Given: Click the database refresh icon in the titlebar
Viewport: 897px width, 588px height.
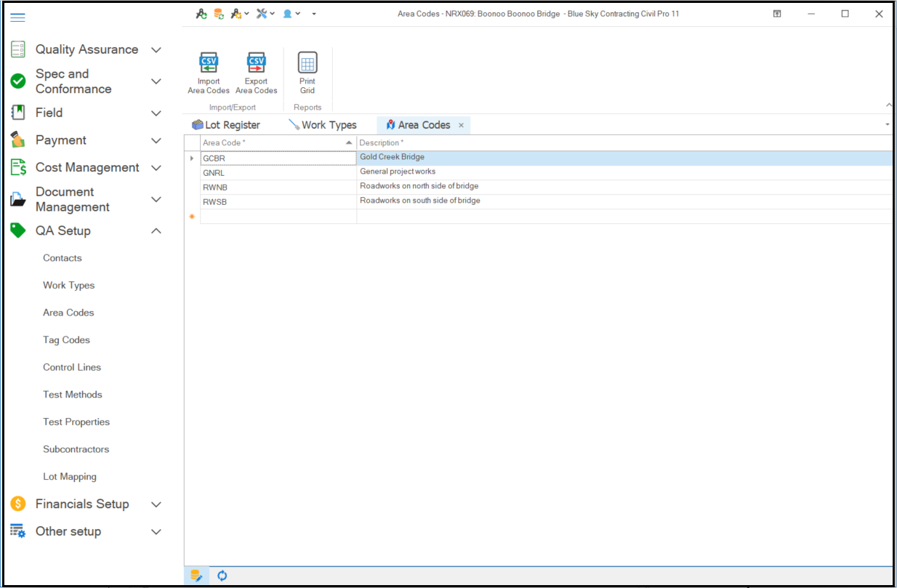Looking at the screenshot, I should coord(218,13).
